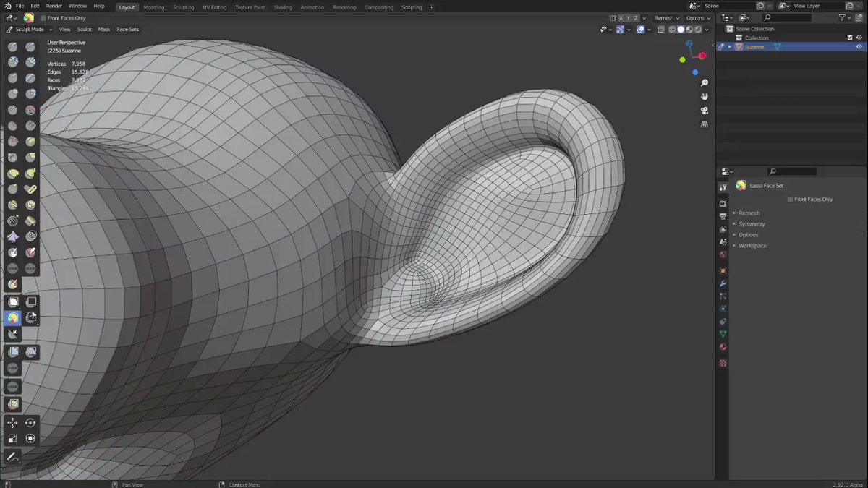The width and height of the screenshot is (868, 488).
Task: Activate the Box Hide tool
Action: click(x=31, y=301)
